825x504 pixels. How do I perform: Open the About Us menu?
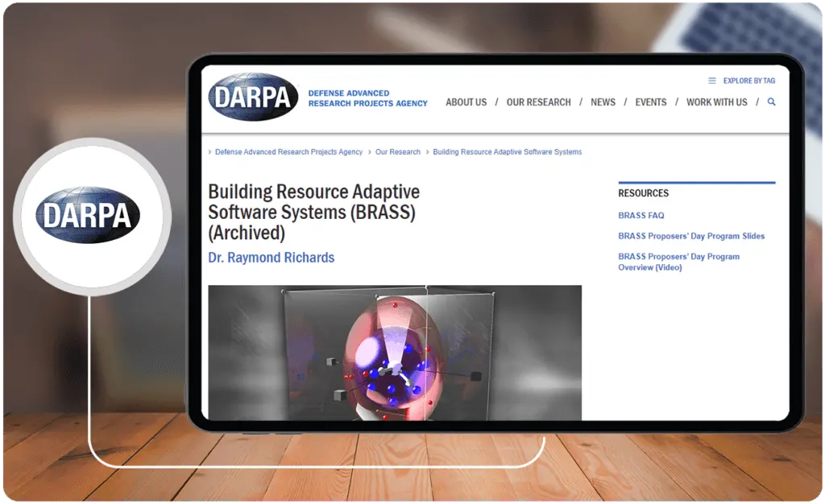[466, 102]
